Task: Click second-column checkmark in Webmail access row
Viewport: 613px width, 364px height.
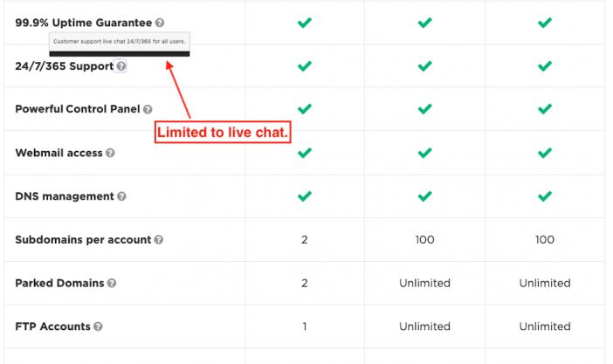Action: point(424,153)
